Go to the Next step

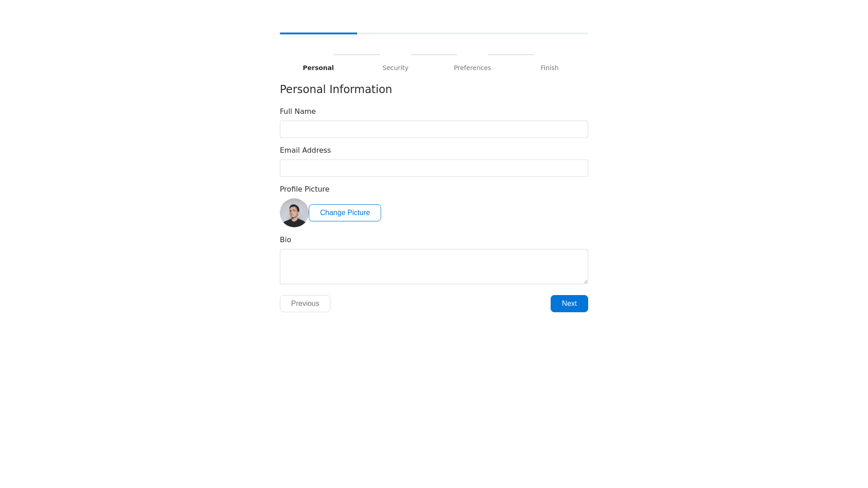pyautogui.click(x=569, y=304)
